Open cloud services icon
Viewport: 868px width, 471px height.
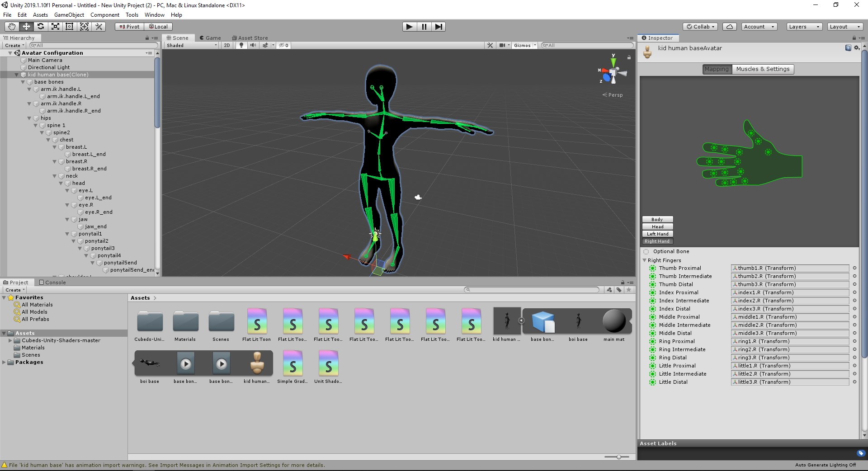730,27
